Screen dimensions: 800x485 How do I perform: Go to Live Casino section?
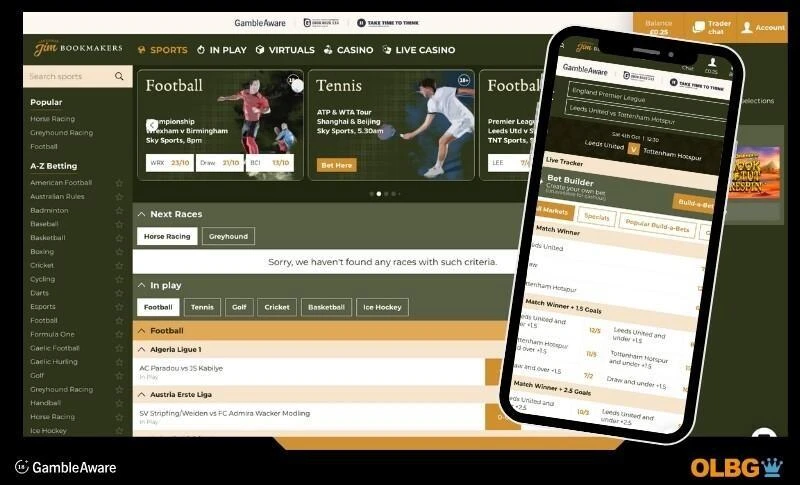coord(418,50)
